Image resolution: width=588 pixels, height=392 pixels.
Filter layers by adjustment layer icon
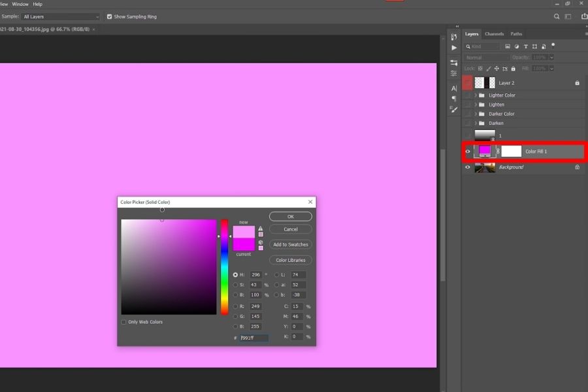pos(517,46)
